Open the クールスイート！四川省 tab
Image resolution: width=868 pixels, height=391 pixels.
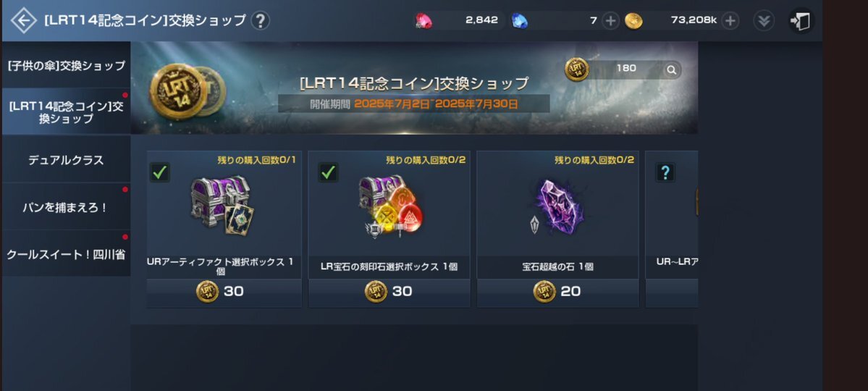coord(67,254)
